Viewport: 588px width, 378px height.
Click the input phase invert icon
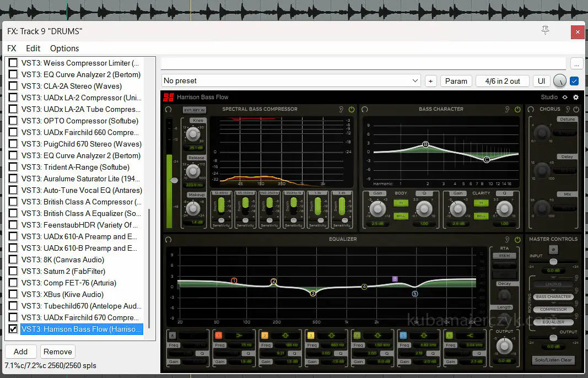(x=553, y=250)
